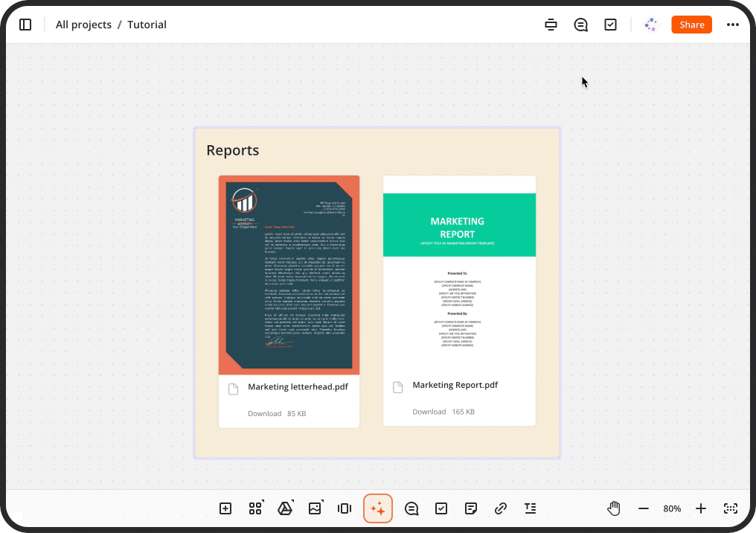This screenshot has width=756, height=533.
Task: Select the link tool in the bottom toolbar
Action: tap(501, 508)
